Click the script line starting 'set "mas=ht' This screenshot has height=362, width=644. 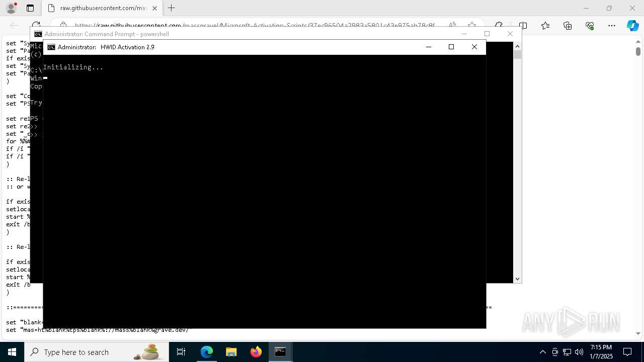point(97,330)
